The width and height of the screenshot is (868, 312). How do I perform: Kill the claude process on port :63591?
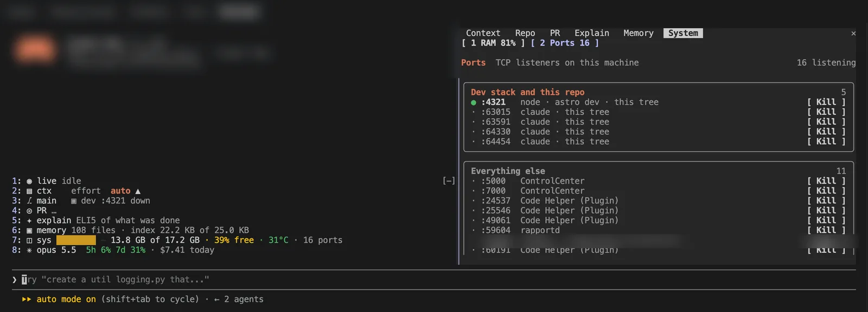tap(826, 121)
